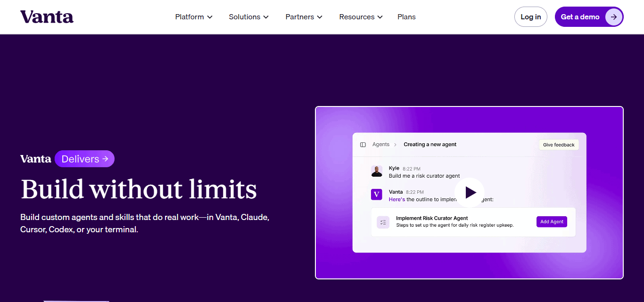644x302 pixels.
Task: Click the "Build without limits" headline
Action: (x=139, y=189)
